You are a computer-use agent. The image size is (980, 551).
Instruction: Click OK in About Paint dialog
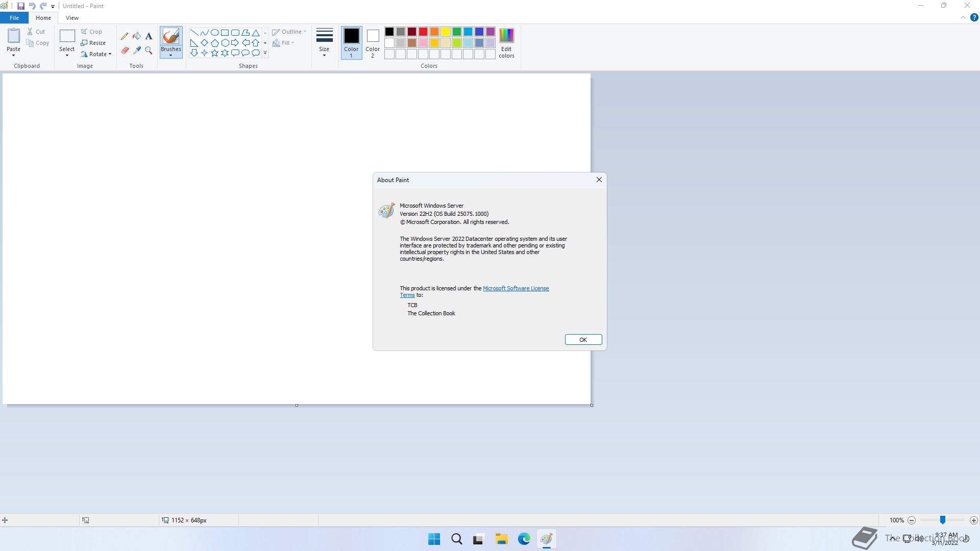[x=583, y=340]
